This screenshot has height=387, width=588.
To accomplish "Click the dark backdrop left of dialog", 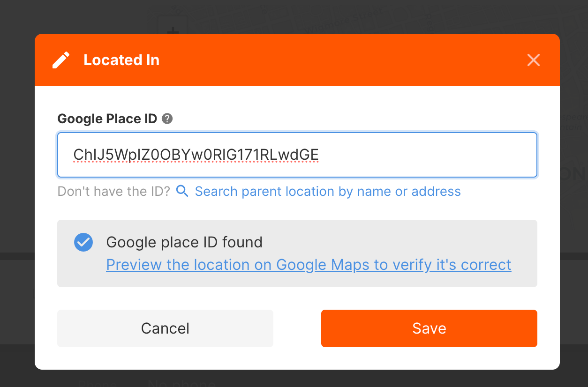I will (x=17, y=187).
